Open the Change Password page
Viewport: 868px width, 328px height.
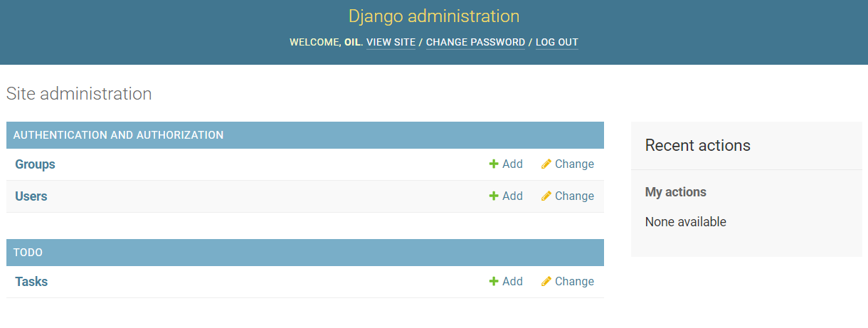[475, 43]
